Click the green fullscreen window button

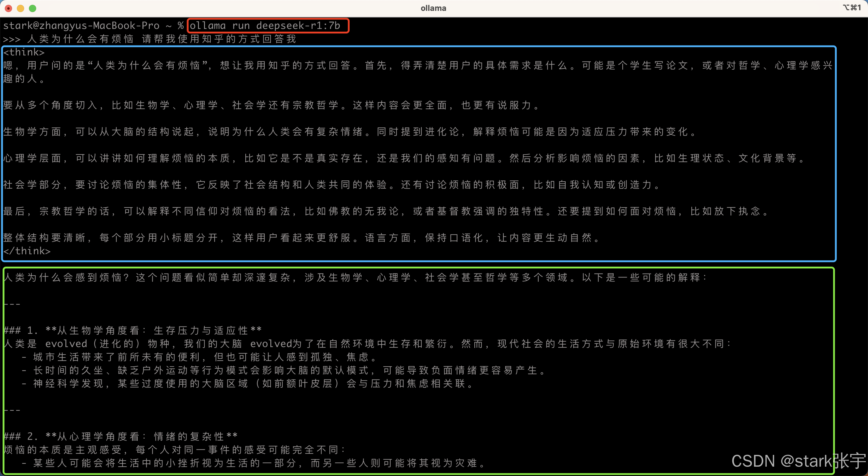[x=33, y=8]
